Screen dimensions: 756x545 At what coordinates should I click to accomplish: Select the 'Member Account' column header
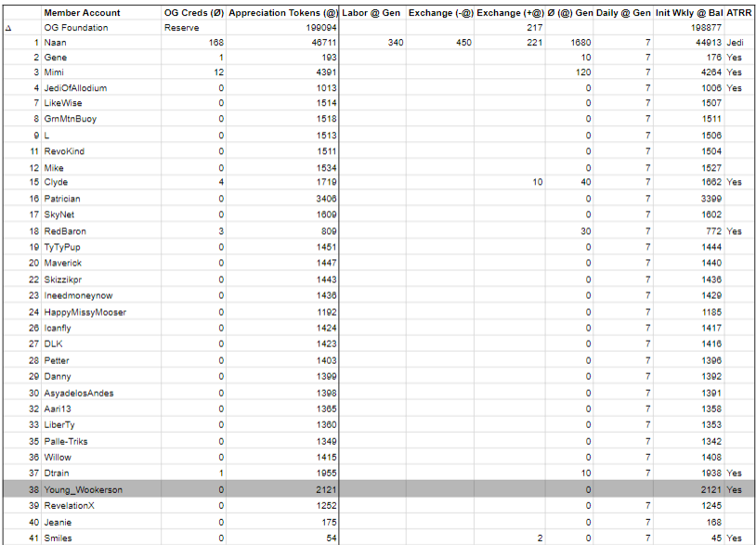coord(82,13)
